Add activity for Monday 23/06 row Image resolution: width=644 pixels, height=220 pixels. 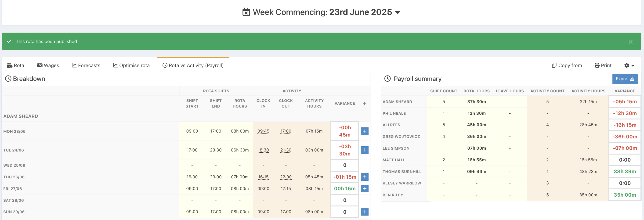pyautogui.click(x=365, y=131)
